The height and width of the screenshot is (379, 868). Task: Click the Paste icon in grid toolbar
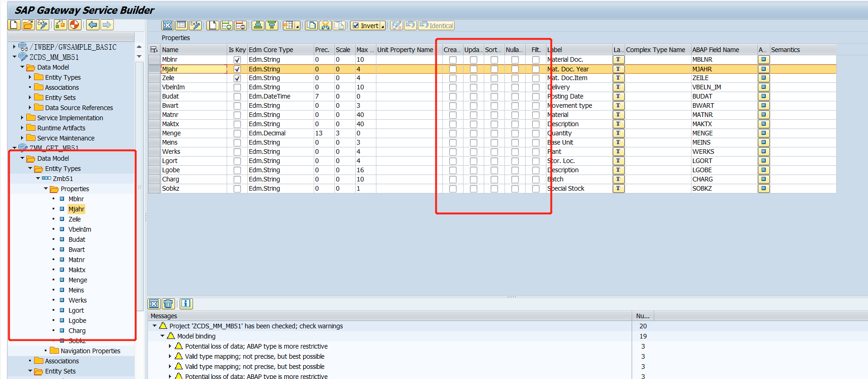pyautogui.click(x=340, y=26)
